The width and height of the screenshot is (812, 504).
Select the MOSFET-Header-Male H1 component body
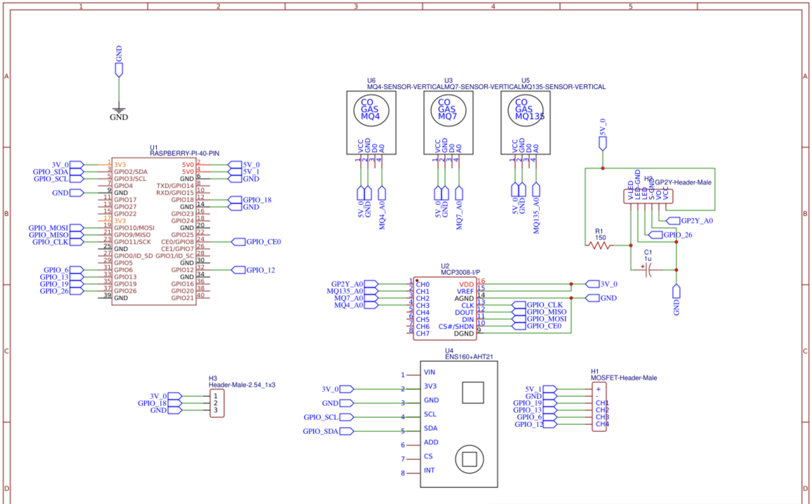pyautogui.click(x=599, y=407)
